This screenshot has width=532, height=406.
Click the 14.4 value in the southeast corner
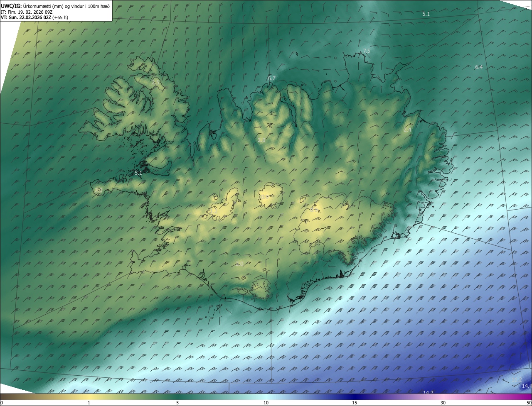pyautogui.click(x=527, y=386)
